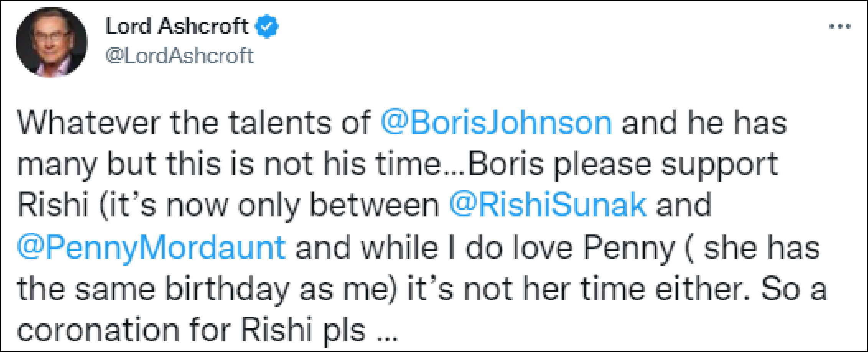Click the blue verified badge
Image resolution: width=868 pixels, height=352 pixels.
click(x=267, y=26)
